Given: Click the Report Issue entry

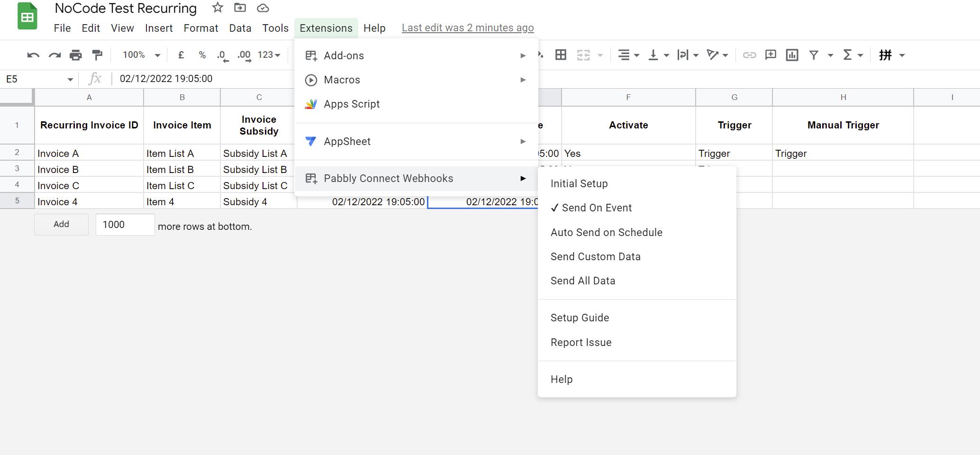Looking at the screenshot, I should point(637,343).
